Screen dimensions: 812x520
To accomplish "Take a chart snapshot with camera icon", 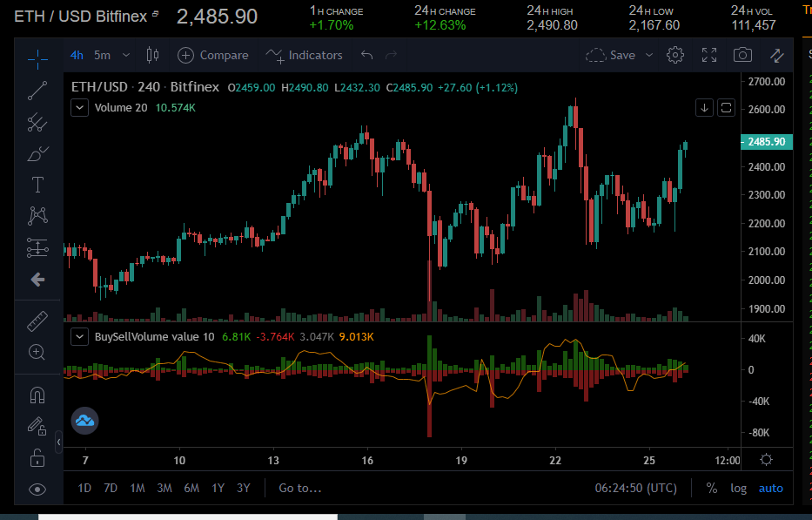I will [x=742, y=55].
